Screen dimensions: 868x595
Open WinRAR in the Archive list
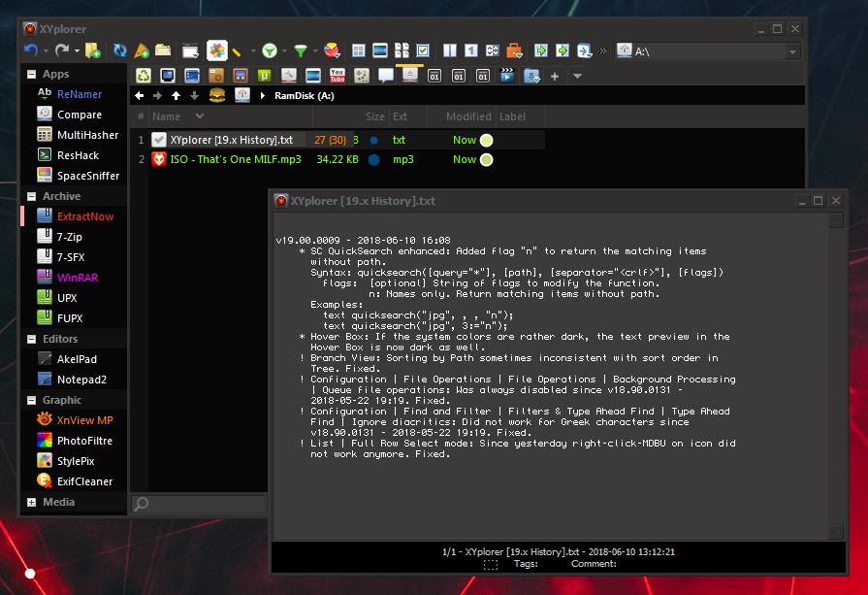coord(78,278)
